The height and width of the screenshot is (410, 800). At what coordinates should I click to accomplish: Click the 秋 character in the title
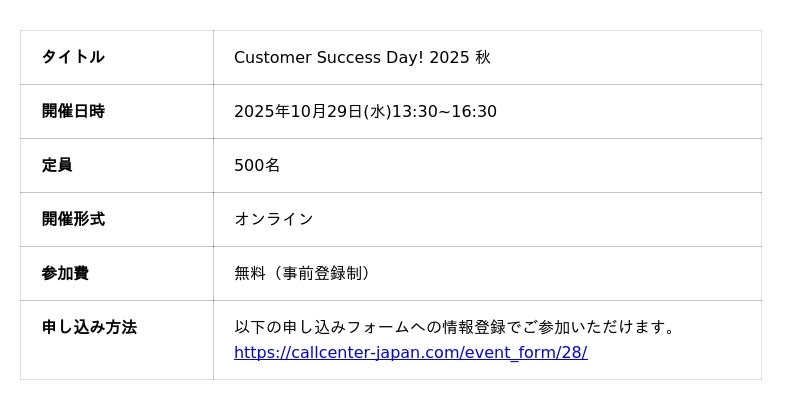[x=483, y=57]
